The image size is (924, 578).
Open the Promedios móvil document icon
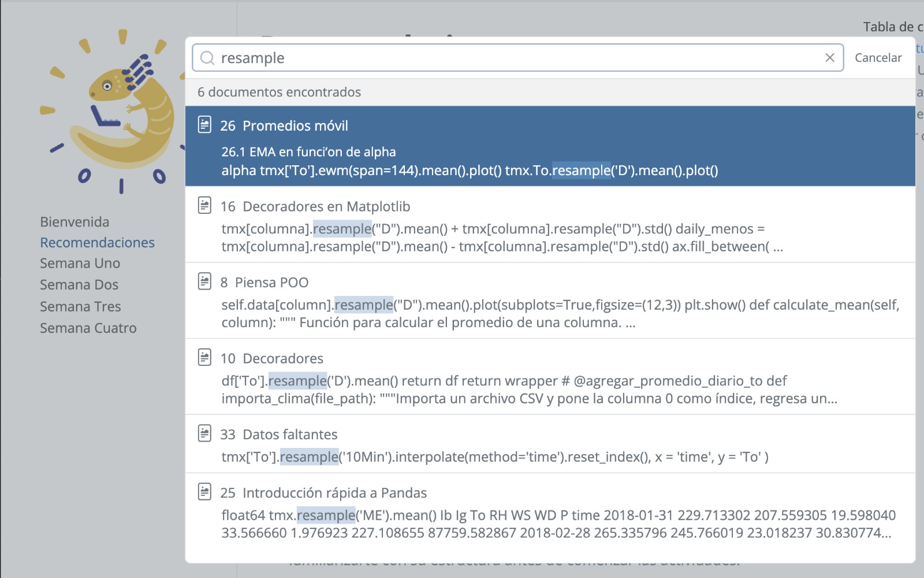point(204,125)
